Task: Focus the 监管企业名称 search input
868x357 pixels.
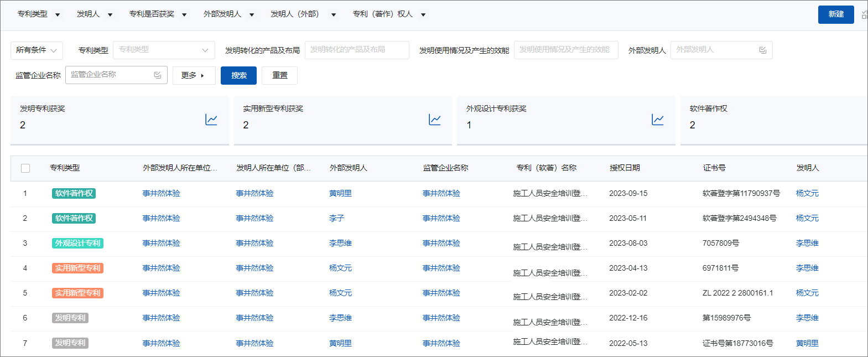Action: [116, 75]
